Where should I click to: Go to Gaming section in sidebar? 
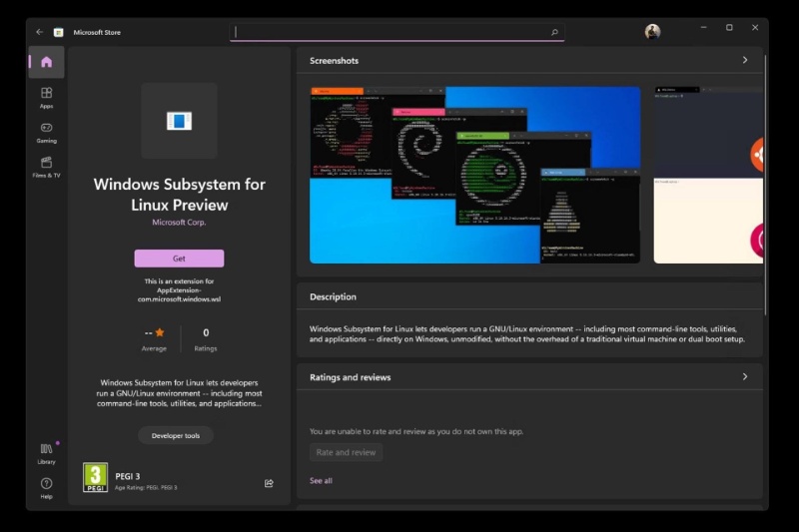pos(46,132)
